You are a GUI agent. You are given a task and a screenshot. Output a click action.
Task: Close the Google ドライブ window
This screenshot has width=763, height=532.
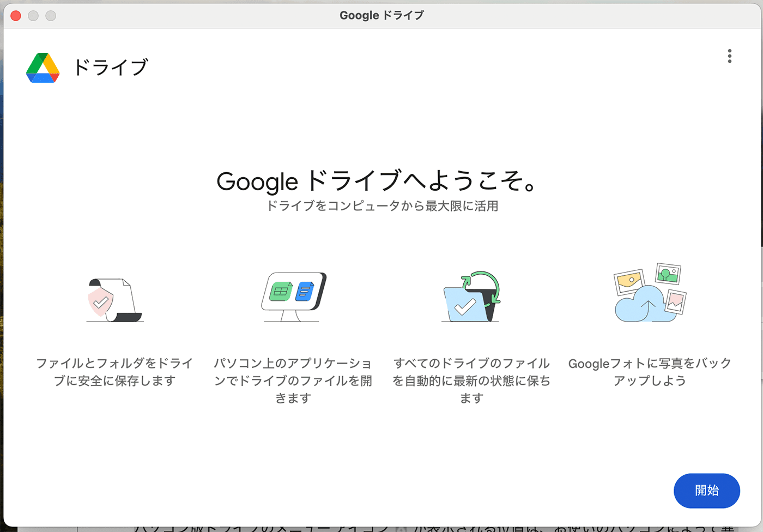[x=16, y=16]
